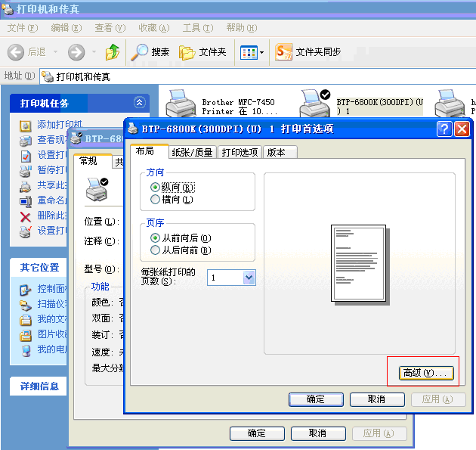Click 取消 in print preferences dialog

click(x=377, y=399)
